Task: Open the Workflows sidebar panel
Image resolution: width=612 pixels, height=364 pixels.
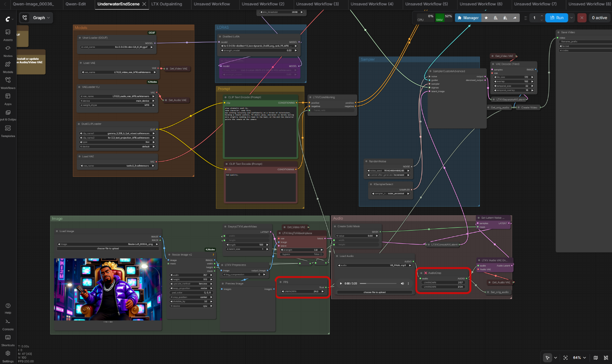Action: click(x=7, y=83)
